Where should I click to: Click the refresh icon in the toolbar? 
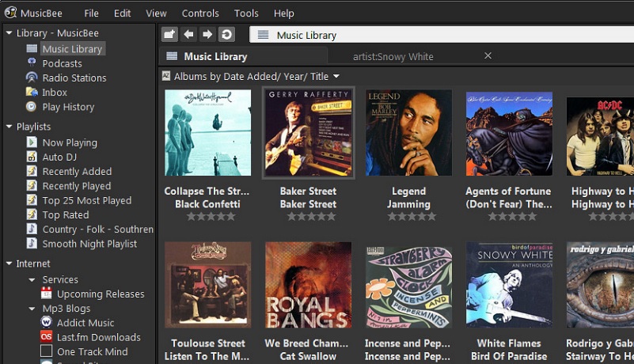(226, 34)
